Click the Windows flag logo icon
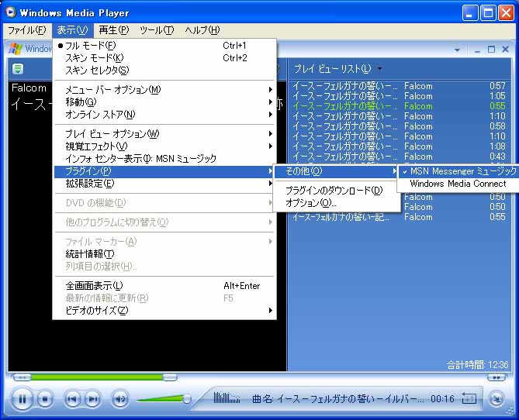 [x=16, y=49]
